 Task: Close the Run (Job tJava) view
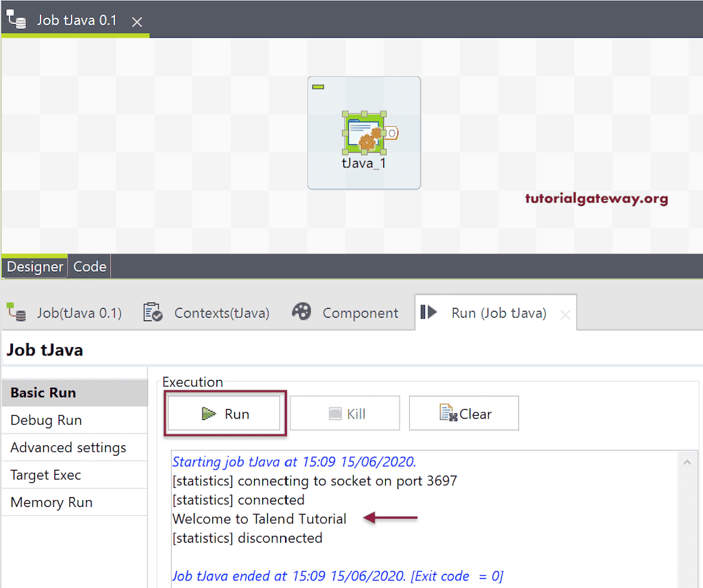click(565, 315)
